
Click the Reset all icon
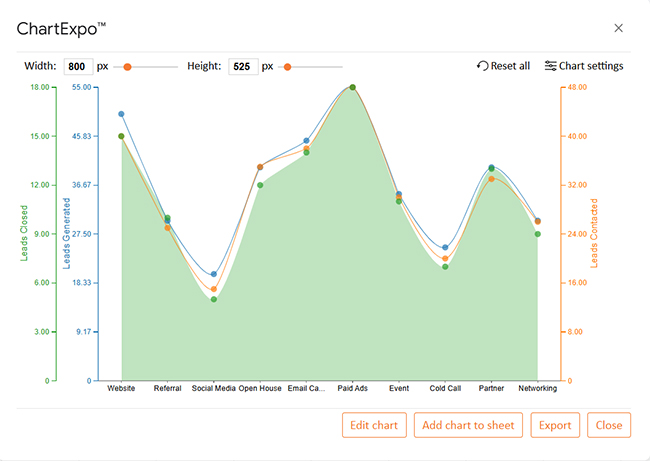pyautogui.click(x=483, y=66)
